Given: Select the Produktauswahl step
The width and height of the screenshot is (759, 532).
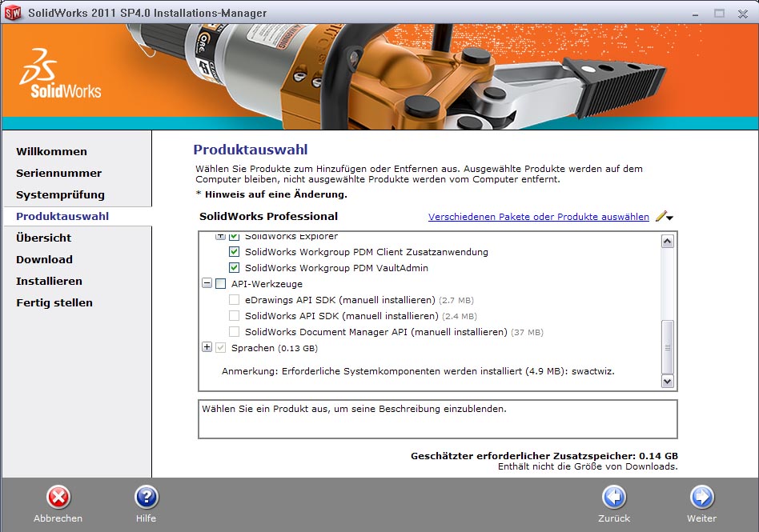Looking at the screenshot, I should point(62,216).
